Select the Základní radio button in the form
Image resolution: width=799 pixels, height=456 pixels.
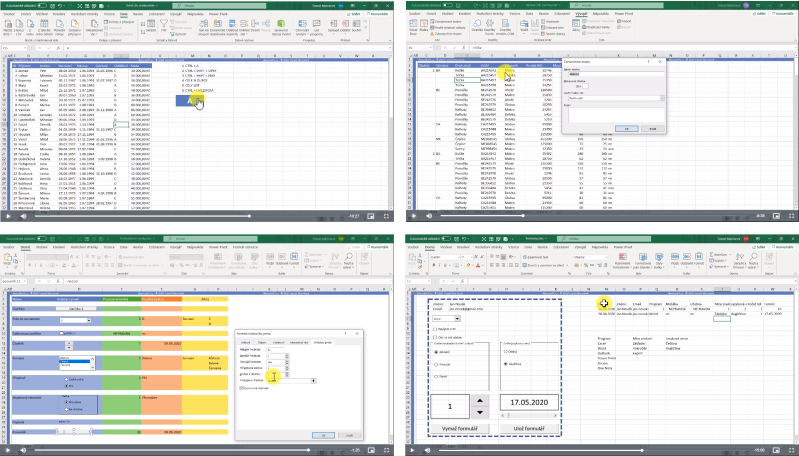click(x=436, y=352)
